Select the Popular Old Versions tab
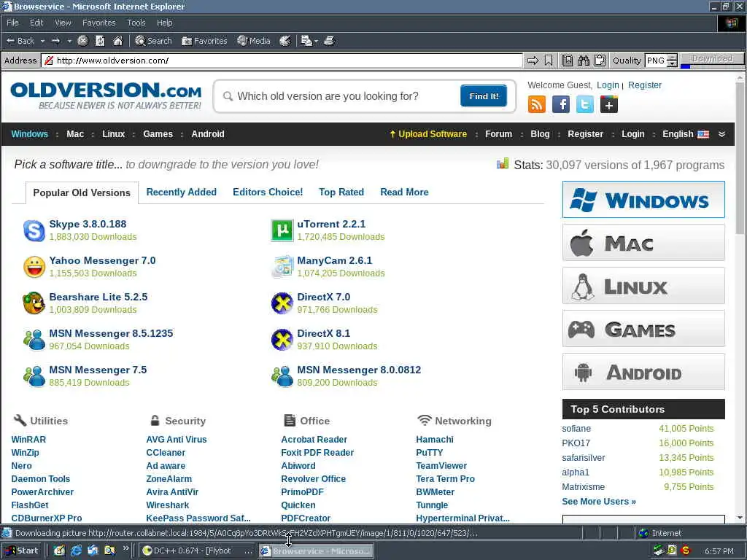Screen dimensions: 747x560 coord(82,192)
